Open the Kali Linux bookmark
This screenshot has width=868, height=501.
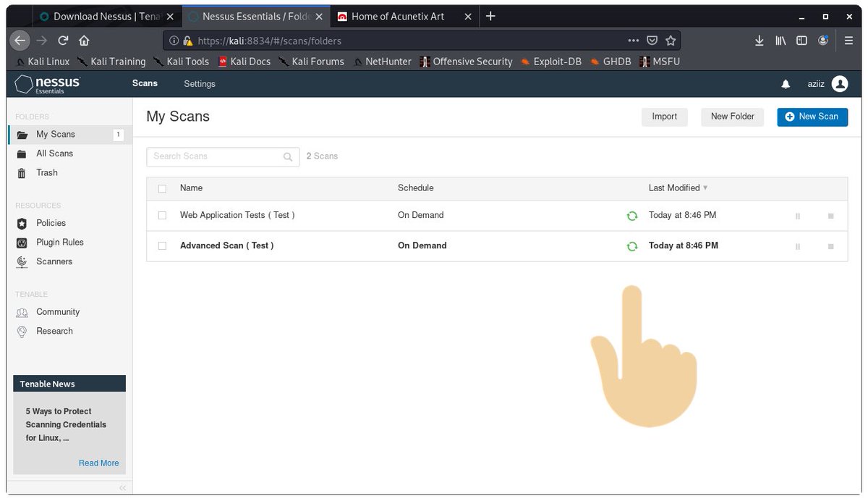[43, 62]
